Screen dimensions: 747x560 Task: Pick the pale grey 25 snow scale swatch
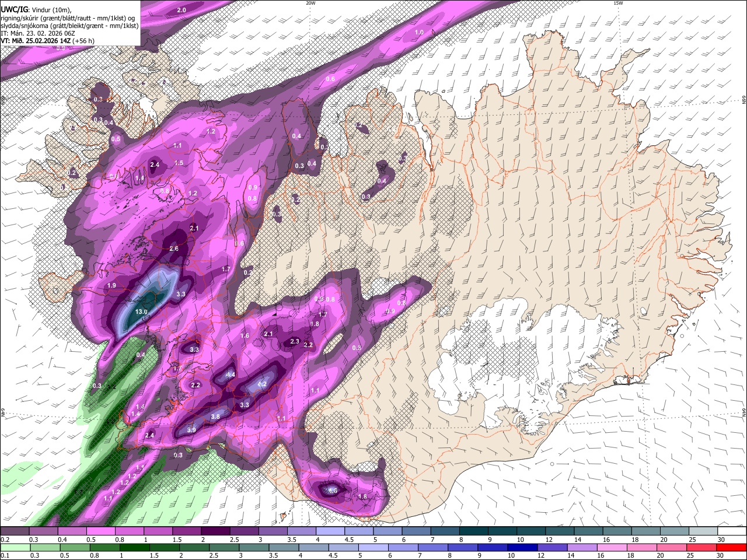pyautogui.click(x=703, y=531)
